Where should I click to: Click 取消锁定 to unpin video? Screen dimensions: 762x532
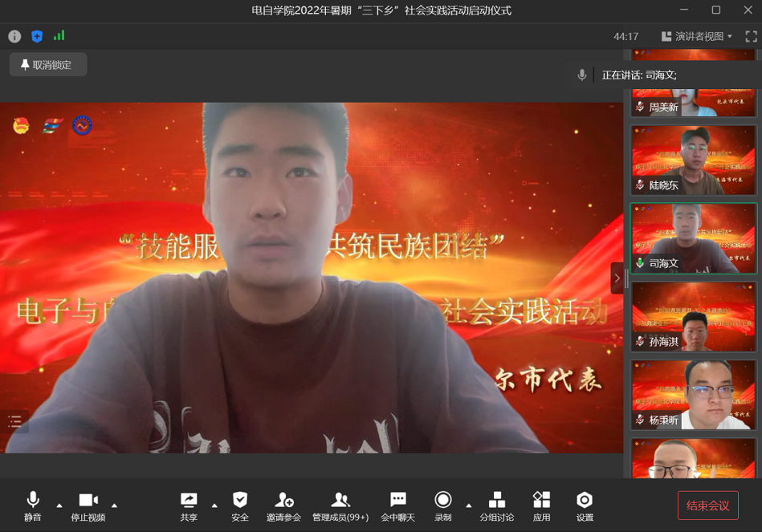(47, 65)
